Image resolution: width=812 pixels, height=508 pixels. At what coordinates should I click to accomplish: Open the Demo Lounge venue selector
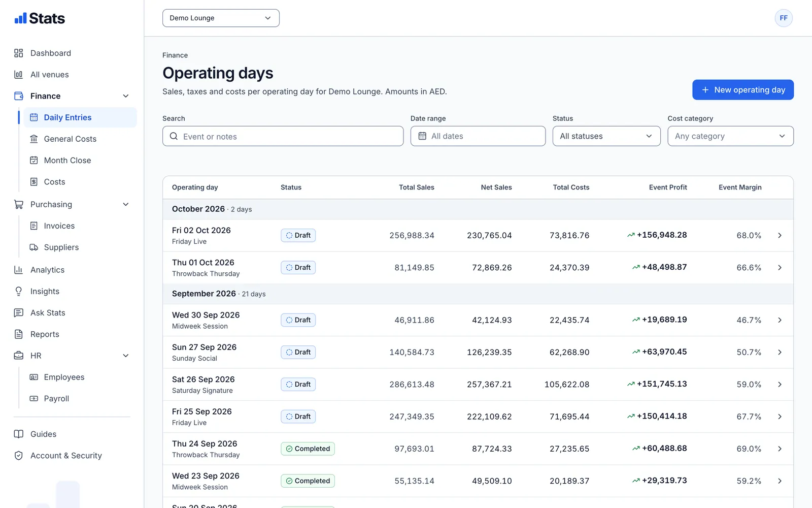221,18
